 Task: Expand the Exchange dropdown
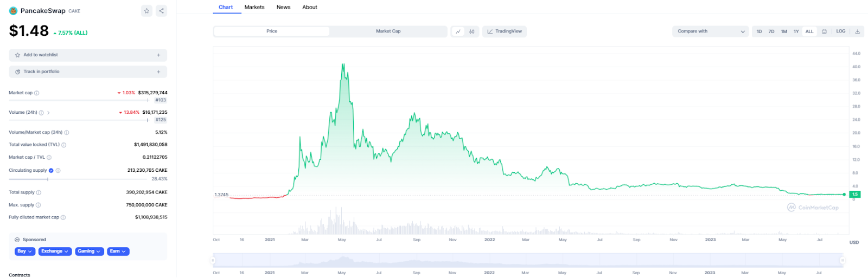[x=55, y=251]
